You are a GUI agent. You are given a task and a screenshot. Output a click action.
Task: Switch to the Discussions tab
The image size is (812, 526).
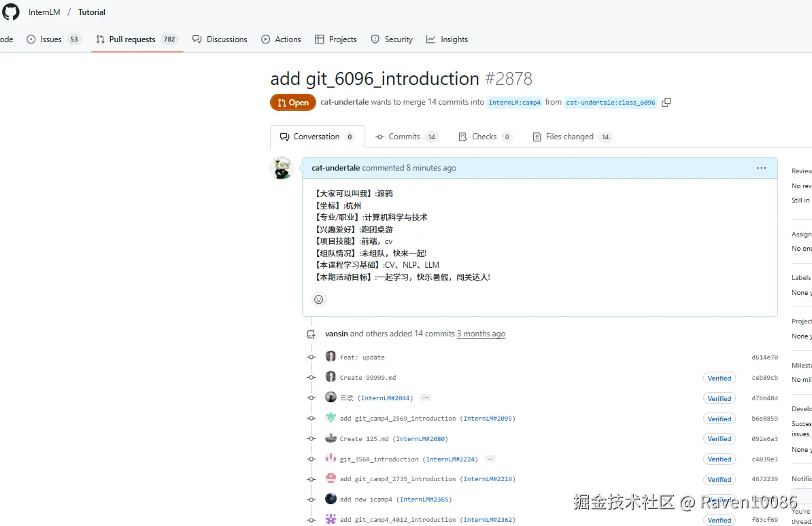[x=220, y=39]
